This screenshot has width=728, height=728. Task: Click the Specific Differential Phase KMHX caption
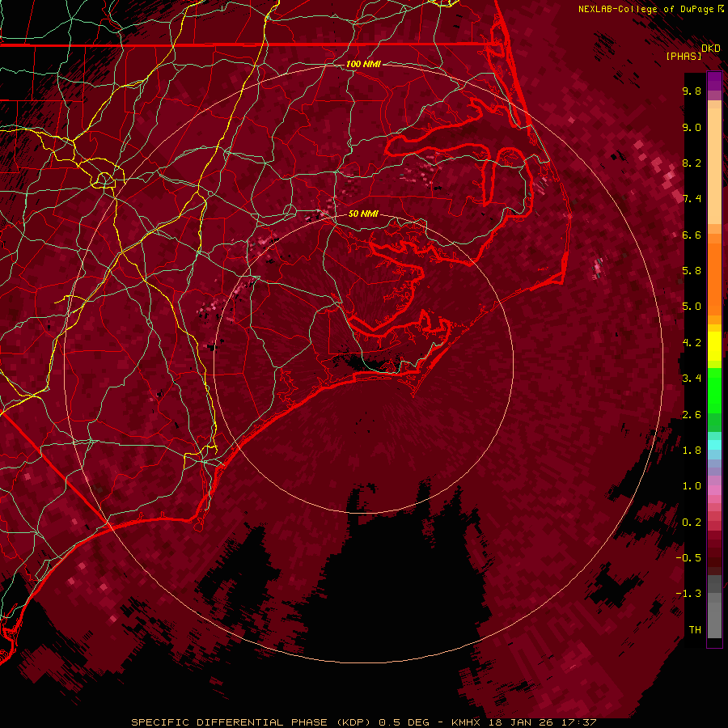(x=363, y=722)
